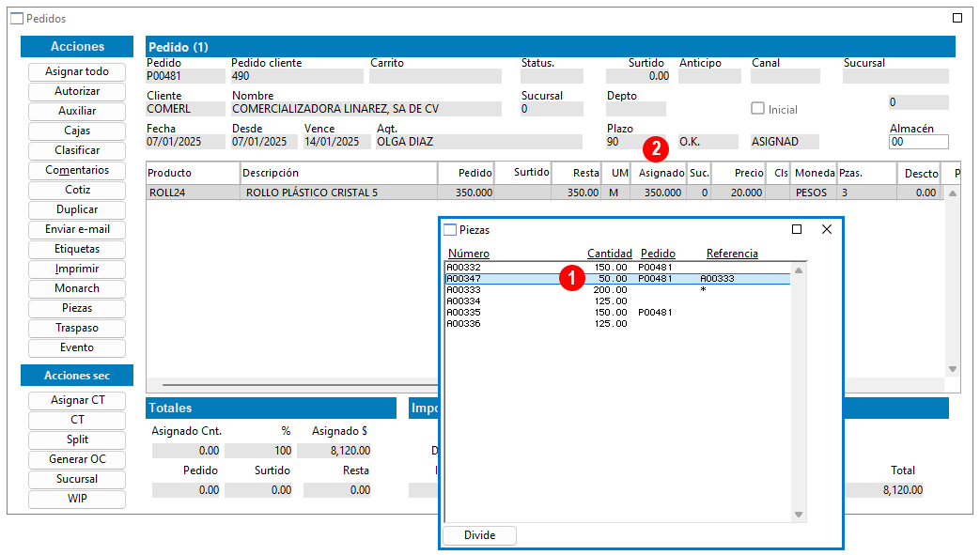
Task: Click the Divide button in Piezas
Action: [479, 535]
